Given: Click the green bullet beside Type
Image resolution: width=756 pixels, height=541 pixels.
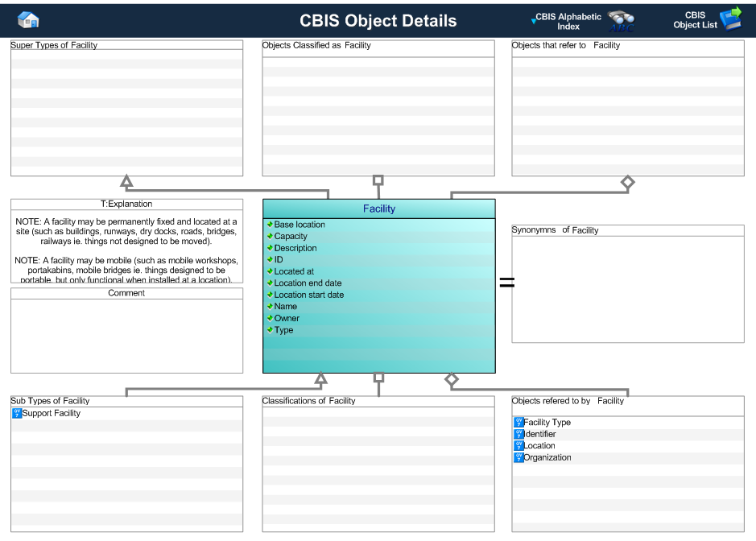Looking at the screenshot, I should 270,329.
